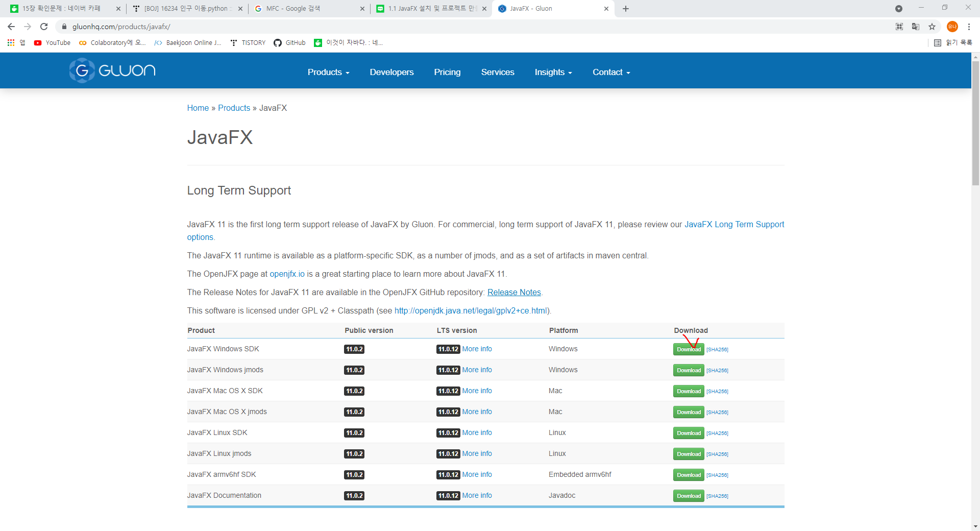Open a new browser tab
The height and width of the screenshot is (531, 980).
pos(626,9)
